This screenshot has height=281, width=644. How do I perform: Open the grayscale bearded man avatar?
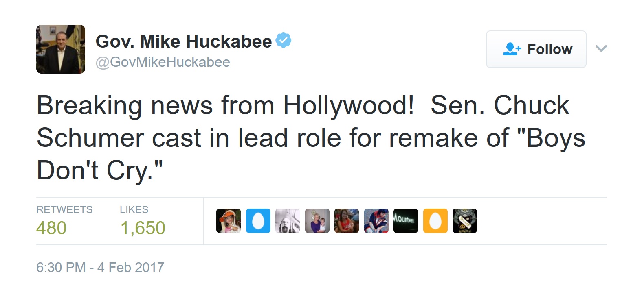288,221
